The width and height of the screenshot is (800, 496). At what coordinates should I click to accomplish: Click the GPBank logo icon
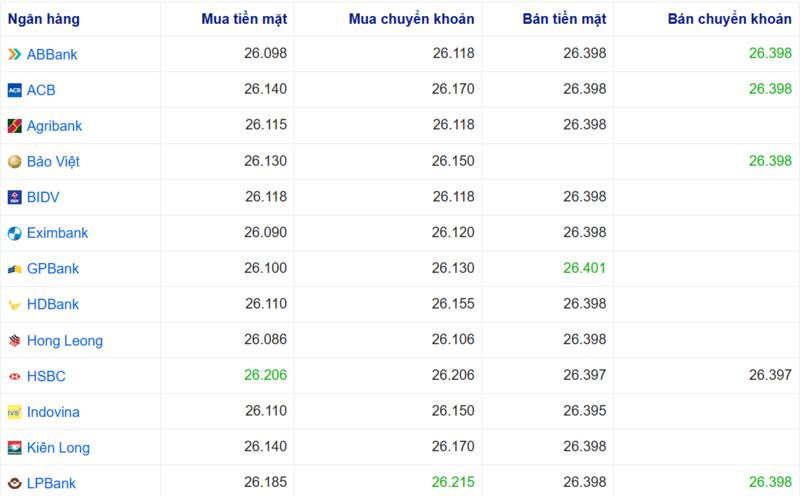point(14,269)
